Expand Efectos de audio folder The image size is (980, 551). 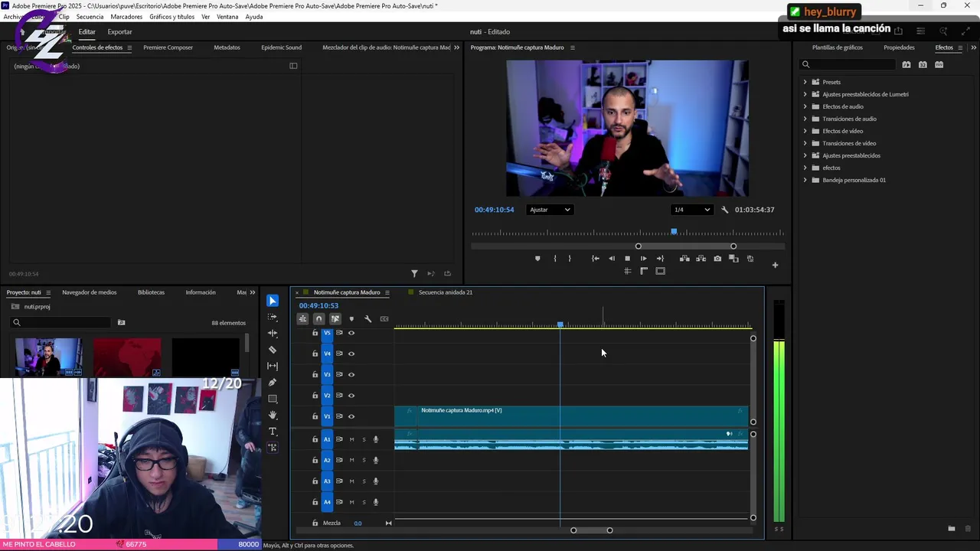tap(805, 106)
